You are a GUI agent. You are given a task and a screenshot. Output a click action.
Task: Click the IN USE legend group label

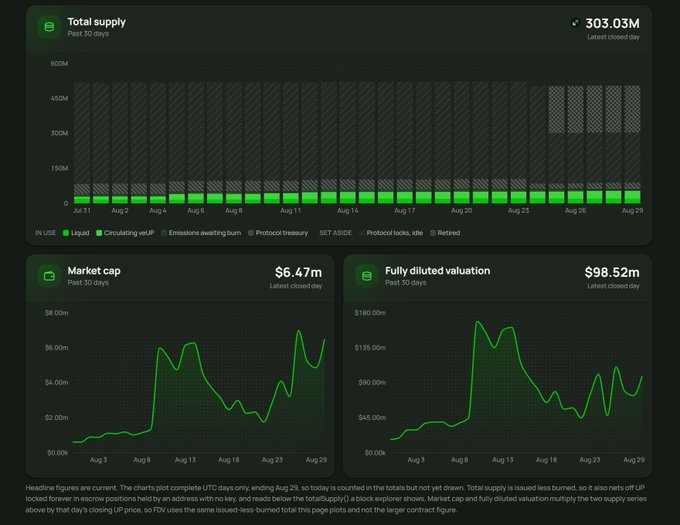[46, 233]
